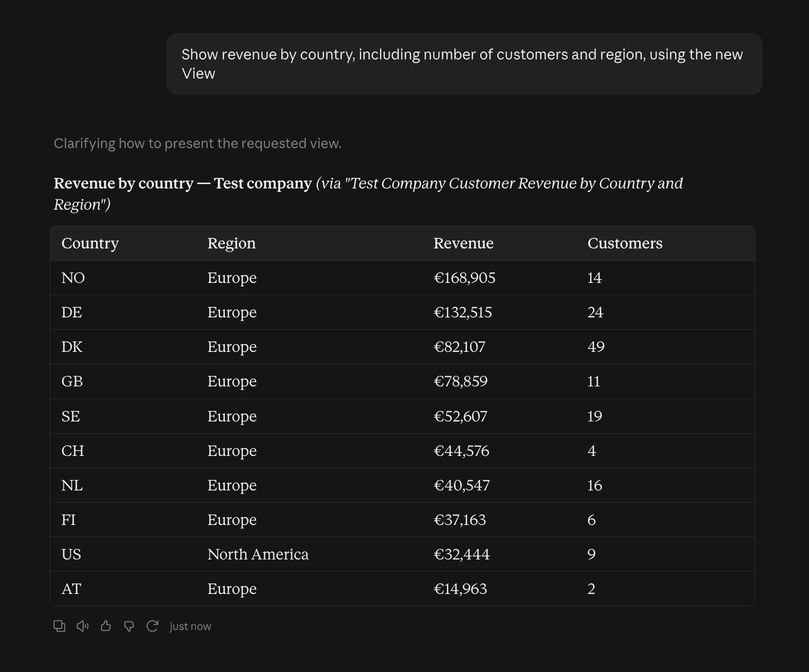Select the FI country cell

point(68,520)
